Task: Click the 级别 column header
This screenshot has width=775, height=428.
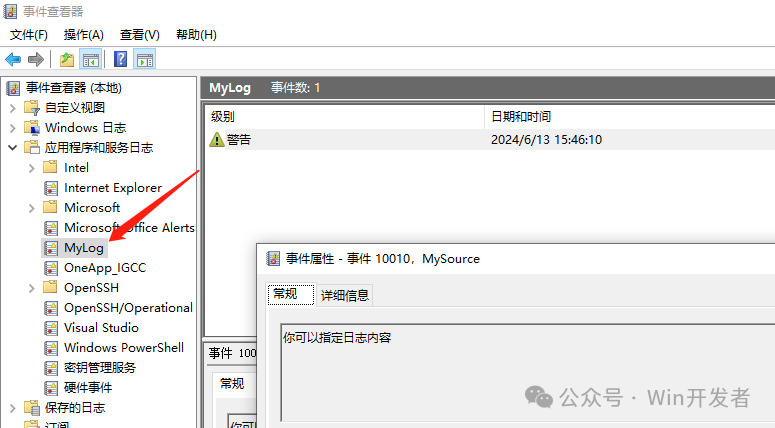Action: click(223, 117)
